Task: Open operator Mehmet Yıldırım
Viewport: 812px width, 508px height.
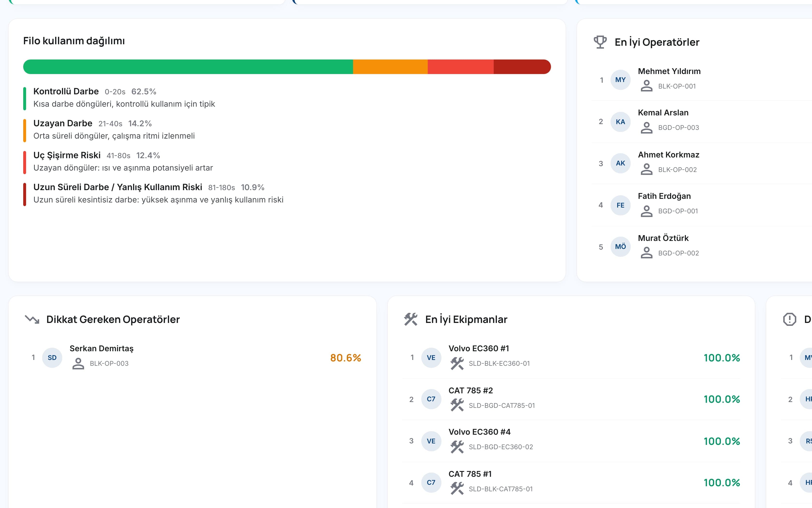Action: tap(669, 71)
